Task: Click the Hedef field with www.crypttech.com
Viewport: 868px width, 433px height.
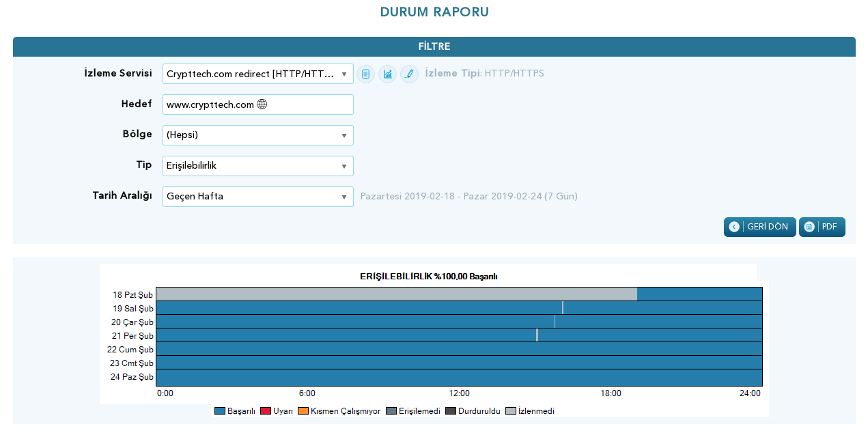Action: click(258, 104)
